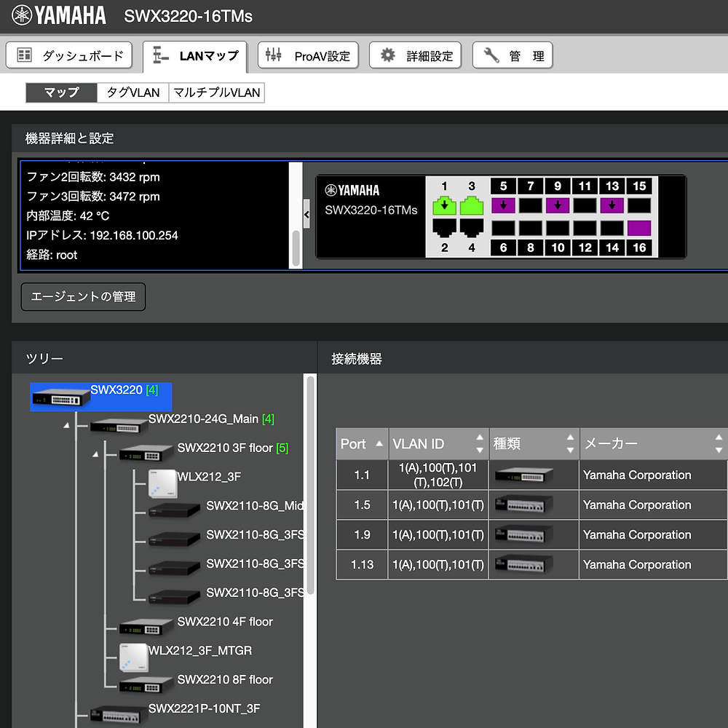Click the device info panel scrollbar thumb

point(296,248)
